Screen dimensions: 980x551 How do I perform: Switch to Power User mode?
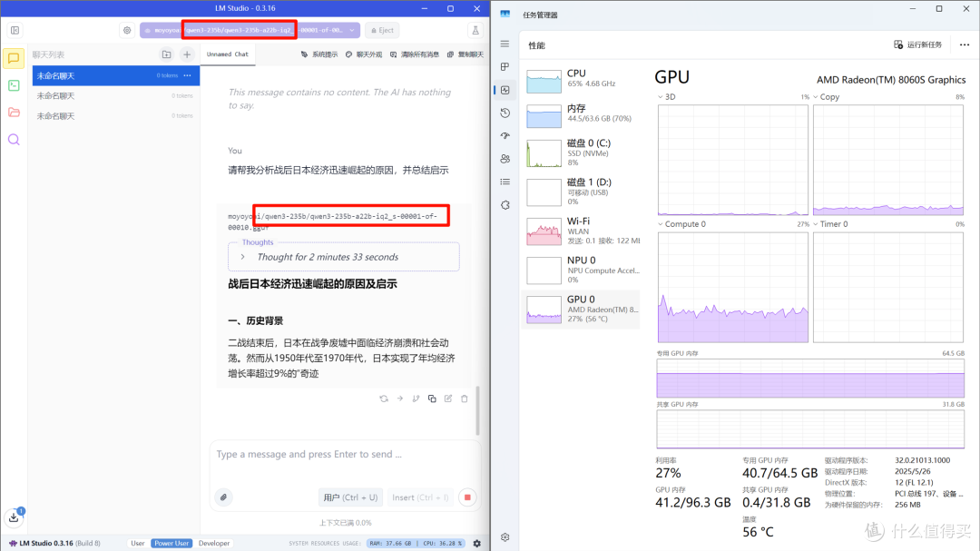(171, 544)
